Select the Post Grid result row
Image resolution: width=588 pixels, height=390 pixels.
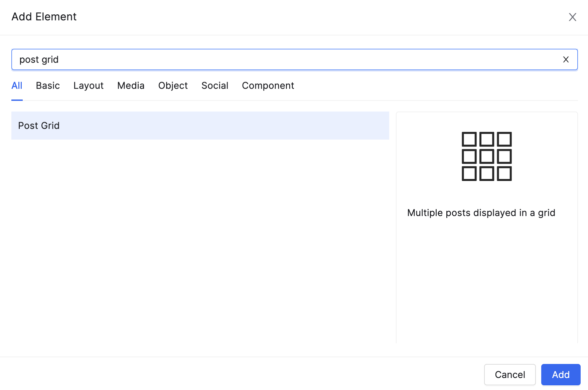(200, 126)
